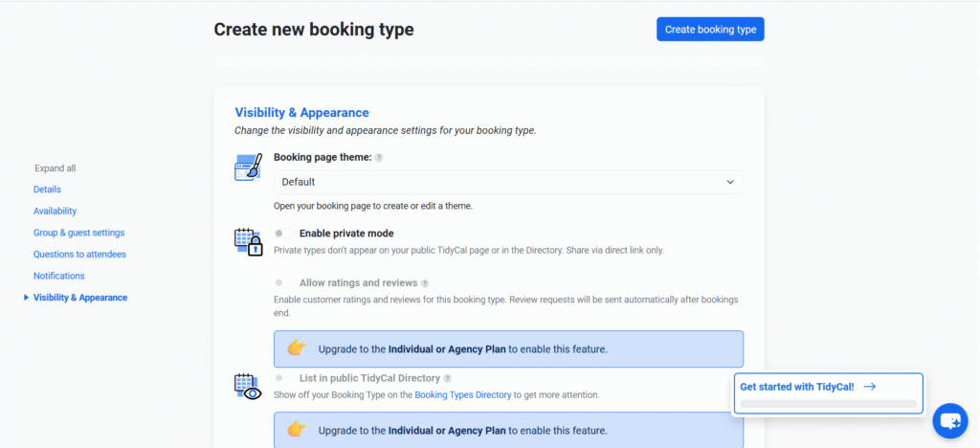Screen dimensions: 980x448
Task: Click help icon next to Allow ratings and reviews
Action: pos(425,283)
